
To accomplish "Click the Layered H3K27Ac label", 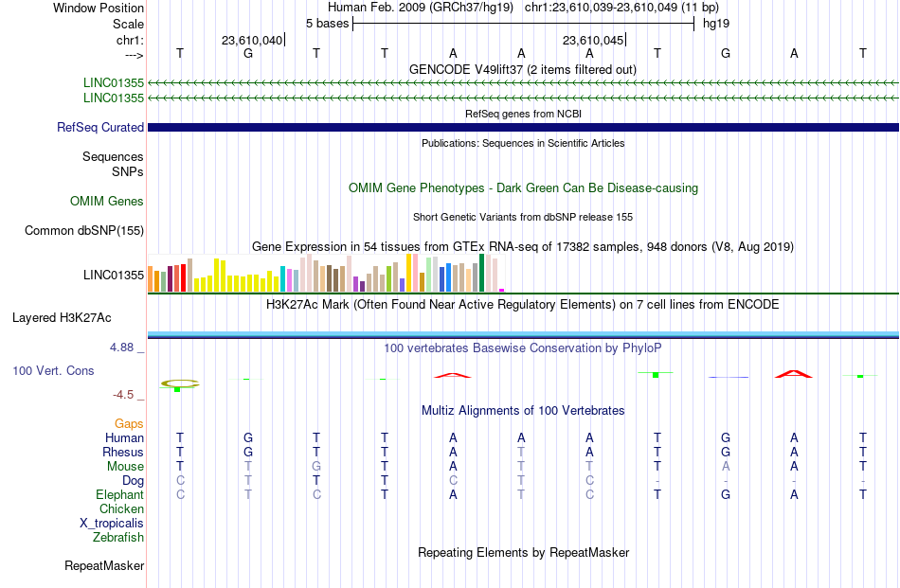I will click(x=62, y=318).
